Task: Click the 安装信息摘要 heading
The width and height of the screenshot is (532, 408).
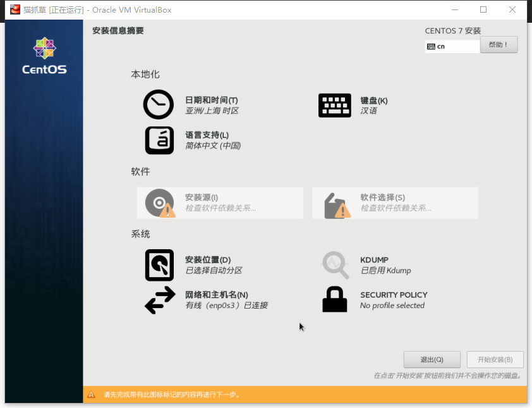Action: [x=118, y=30]
